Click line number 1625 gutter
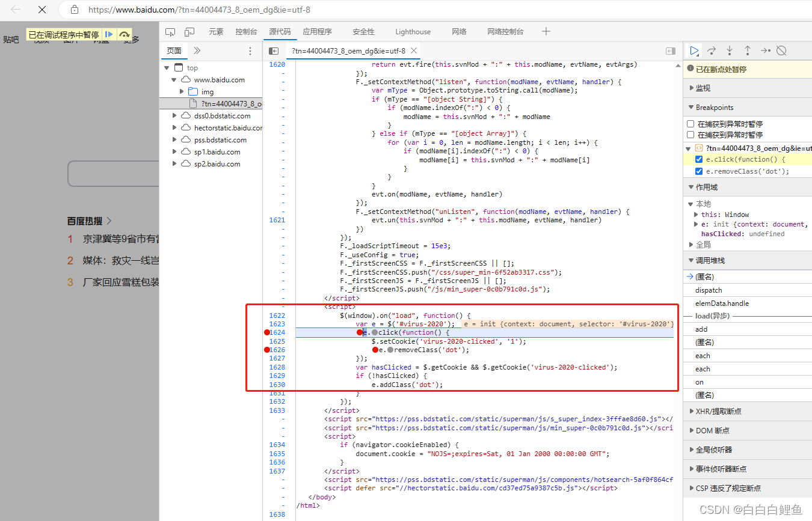This screenshot has height=521, width=812. pos(277,341)
